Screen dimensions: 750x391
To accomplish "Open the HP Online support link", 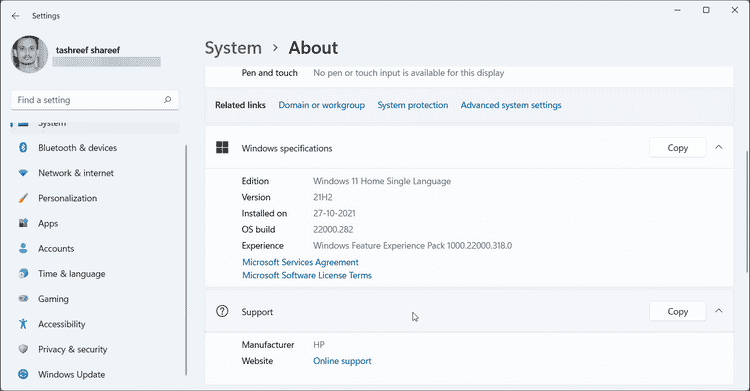I will (342, 361).
